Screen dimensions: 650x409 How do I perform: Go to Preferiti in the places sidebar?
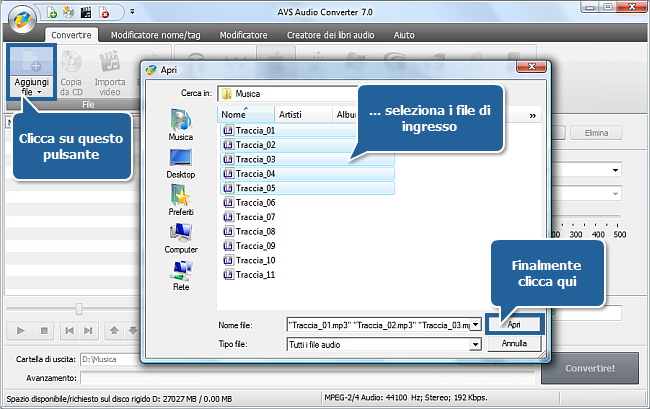pyautogui.click(x=181, y=200)
